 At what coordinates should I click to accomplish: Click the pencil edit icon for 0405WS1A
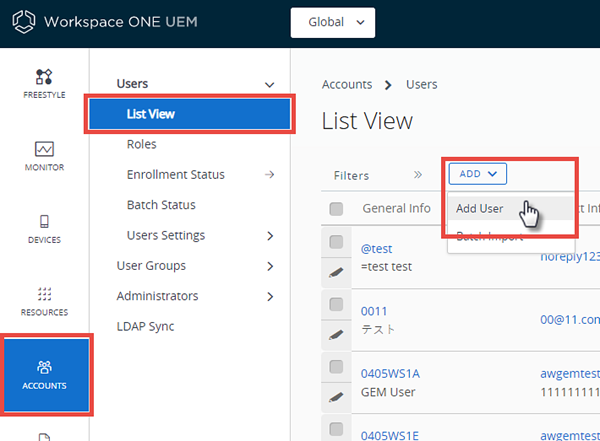point(336,397)
